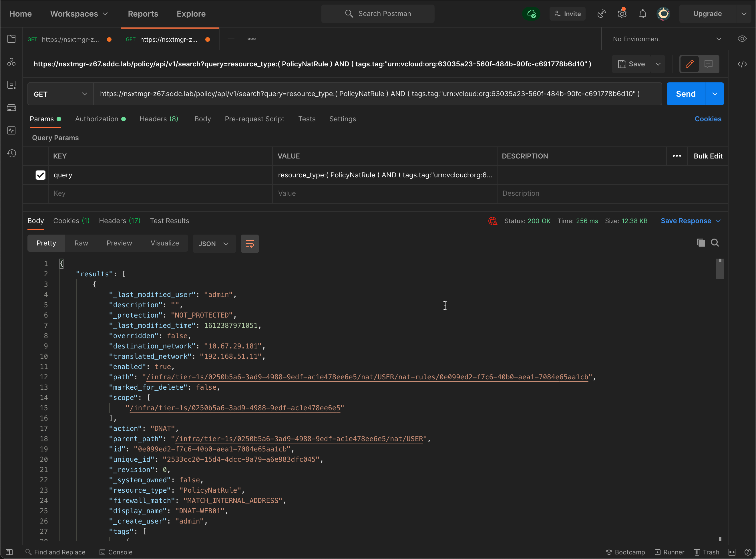Uncheck the query parameter checkbox
This screenshot has height=559, width=756.
coord(41,175)
